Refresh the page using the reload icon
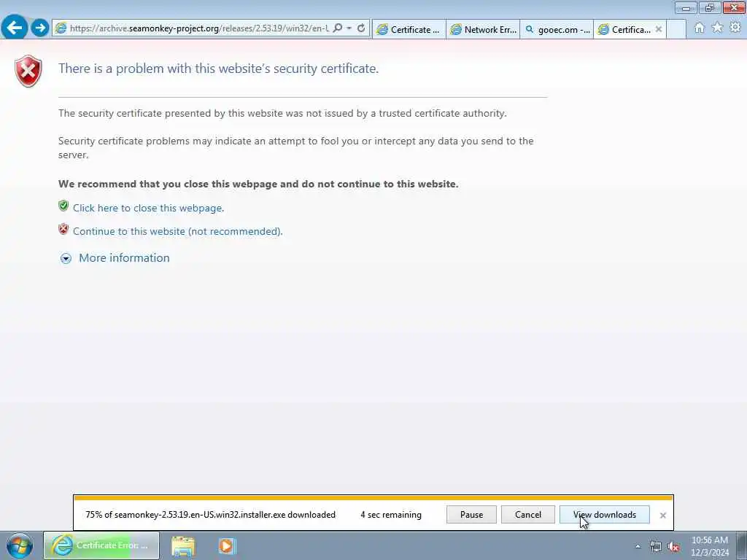747x560 pixels. [x=361, y=28]
